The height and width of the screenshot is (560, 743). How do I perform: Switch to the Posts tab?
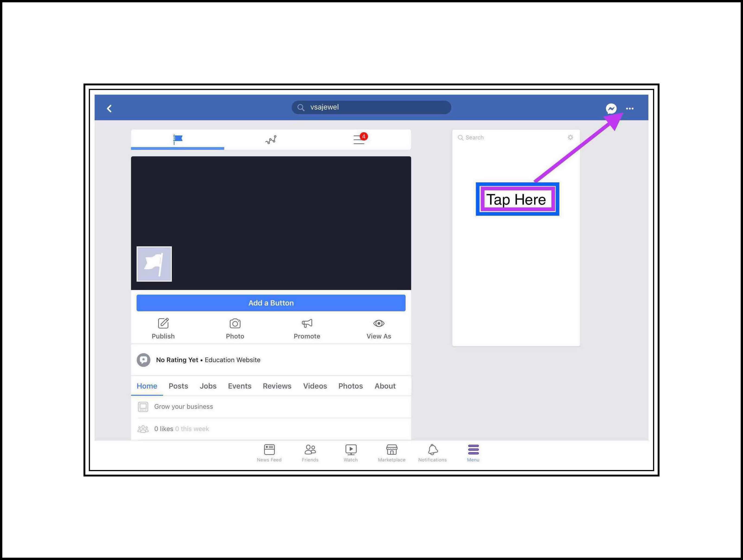(x=178, y=386)
